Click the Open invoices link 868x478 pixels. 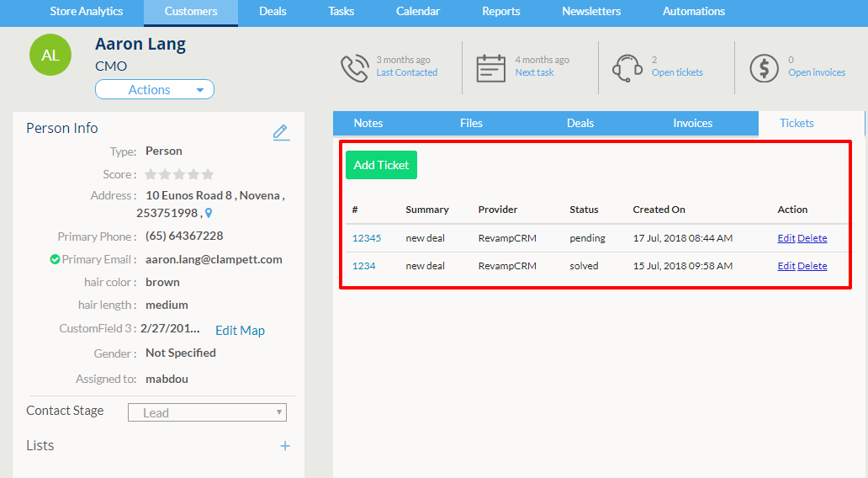[x=817, y=72]
